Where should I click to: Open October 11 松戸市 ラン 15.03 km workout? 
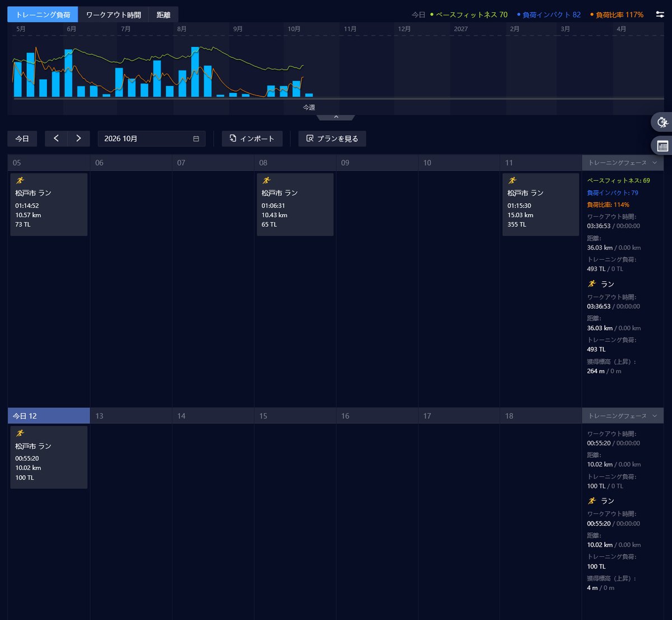[541, 204]
